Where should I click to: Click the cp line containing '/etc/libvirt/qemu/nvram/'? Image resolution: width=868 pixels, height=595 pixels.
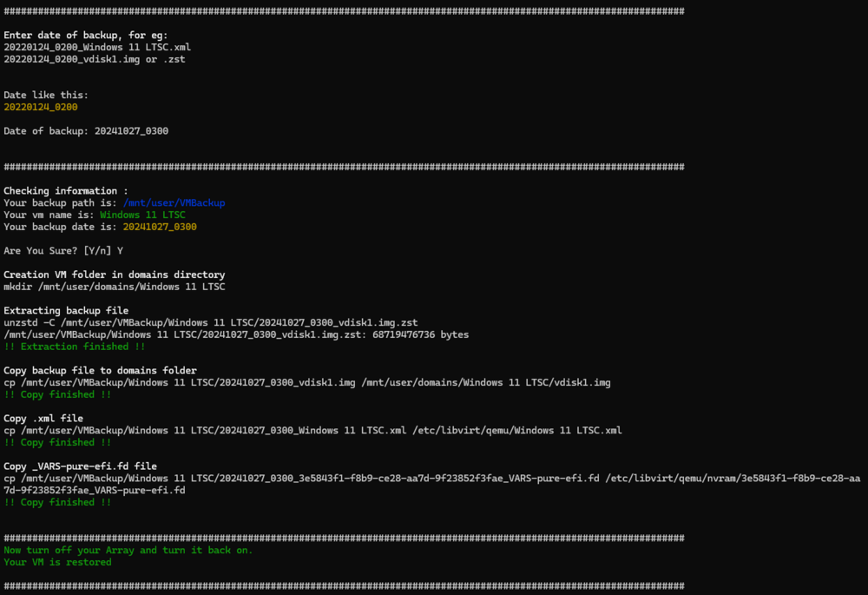(431, 478)
